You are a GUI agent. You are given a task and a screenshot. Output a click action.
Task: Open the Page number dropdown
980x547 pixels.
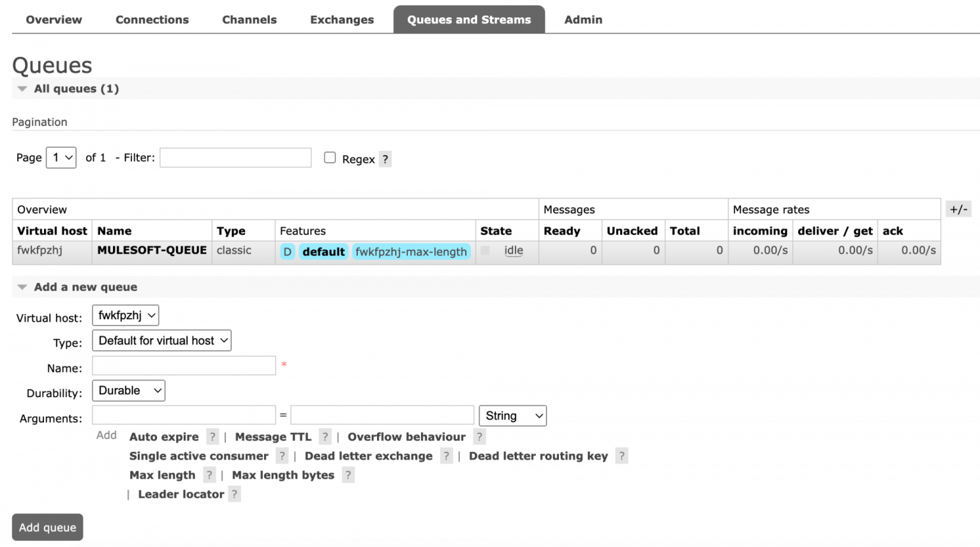pyautogui.click(x=61, y=158)
